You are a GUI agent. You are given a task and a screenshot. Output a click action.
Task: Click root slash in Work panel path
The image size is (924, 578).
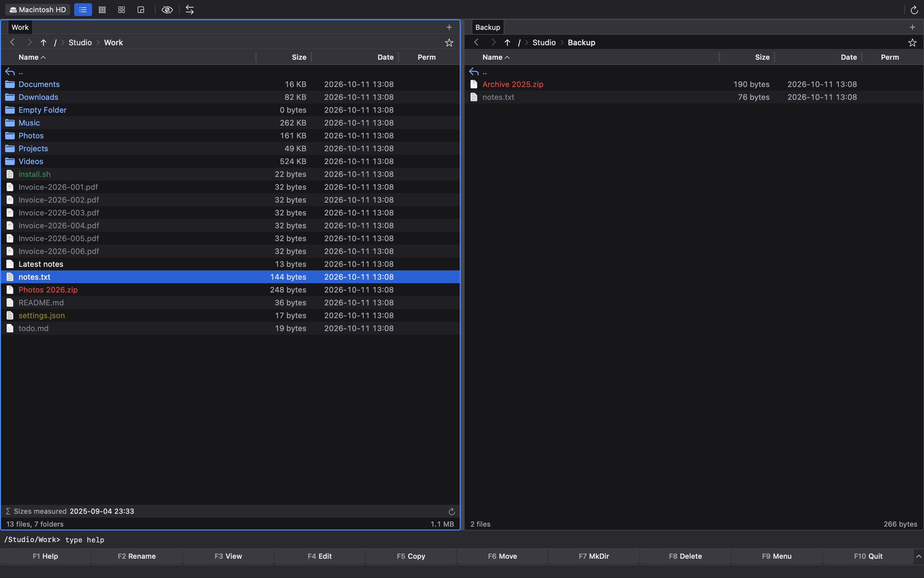point(56,42)
